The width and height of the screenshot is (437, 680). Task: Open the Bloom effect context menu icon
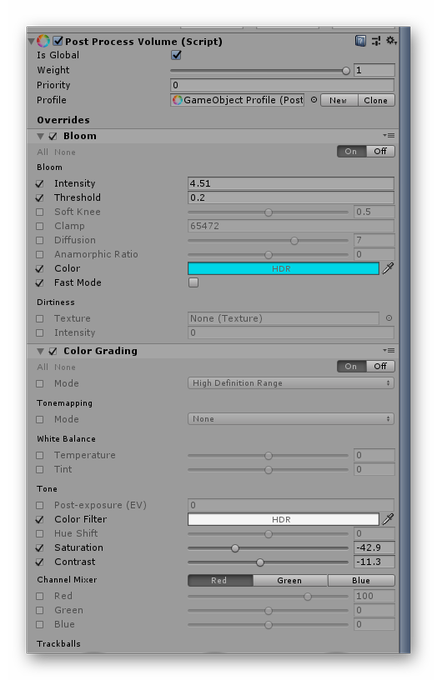[388, 136]
